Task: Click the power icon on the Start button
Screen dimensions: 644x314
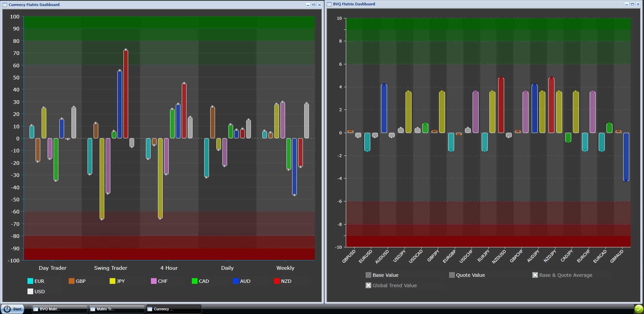Action: [7, 309]
